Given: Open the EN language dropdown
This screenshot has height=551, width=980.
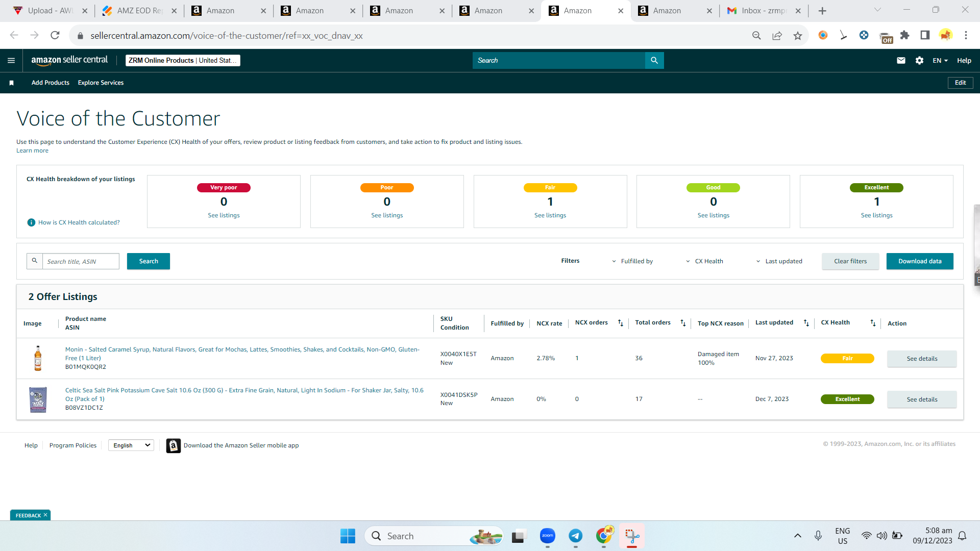Looking at the screenshot, I should pos(940,61).
